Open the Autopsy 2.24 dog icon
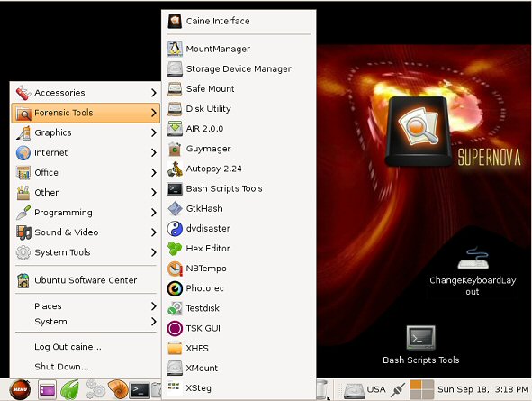The height and width of the screenshot is (401, 532). [x=175, y=169]
